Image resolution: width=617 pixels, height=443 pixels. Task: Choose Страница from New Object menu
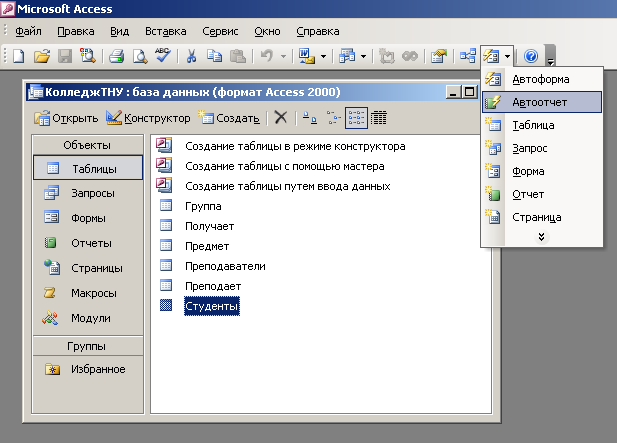tap(542, 217)
